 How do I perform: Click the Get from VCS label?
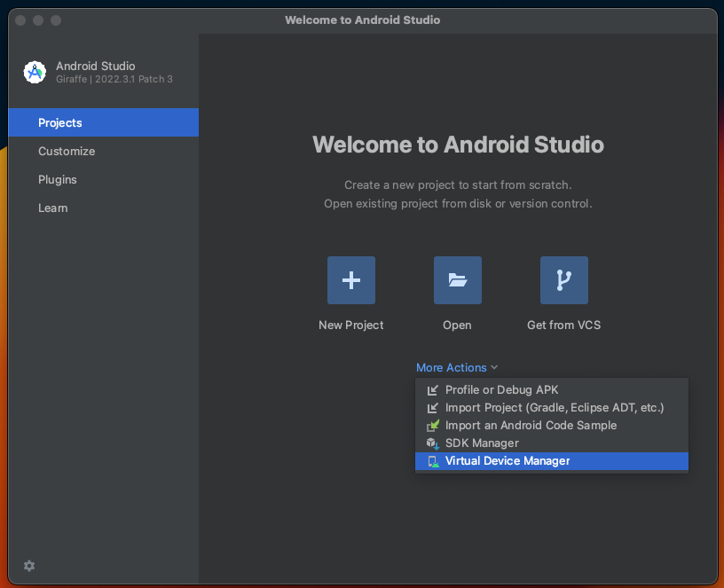pos(563,325)
